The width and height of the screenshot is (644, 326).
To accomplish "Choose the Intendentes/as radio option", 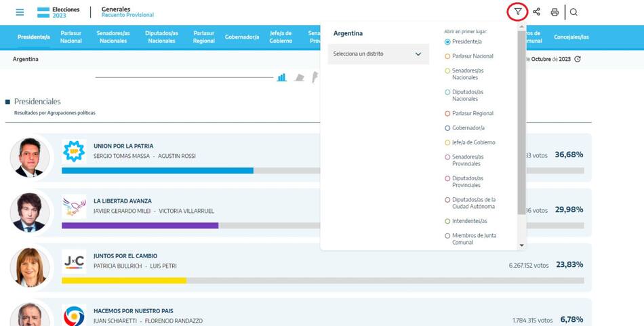I will (447, 222).
